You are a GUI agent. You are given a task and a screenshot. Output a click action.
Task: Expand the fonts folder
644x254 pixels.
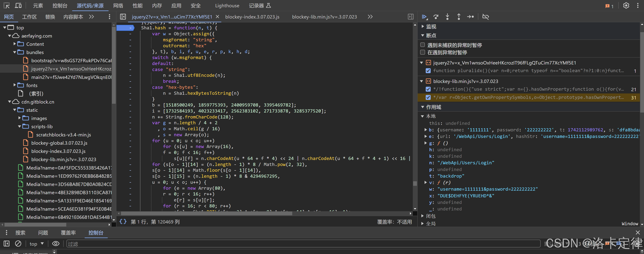pos(14,85)
